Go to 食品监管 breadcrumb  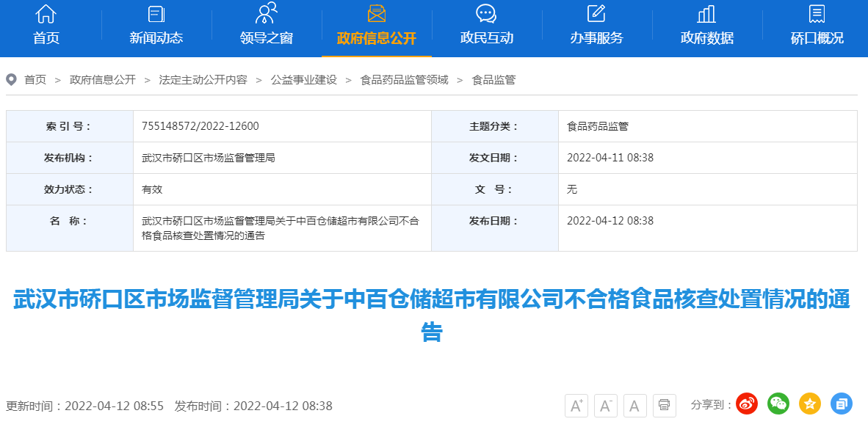click(493, 80)
